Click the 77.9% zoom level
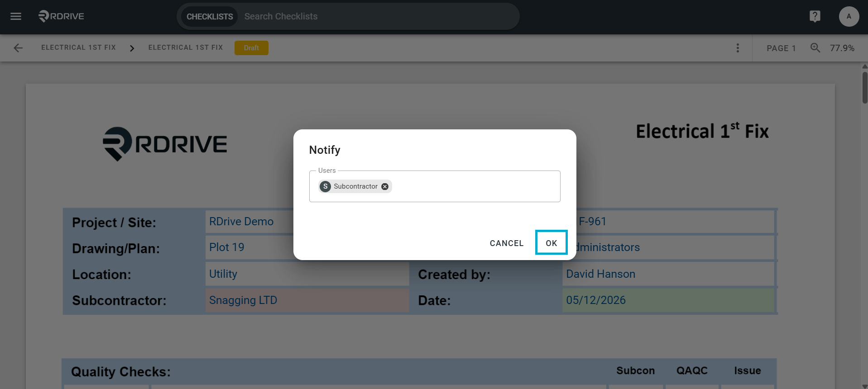Screen dimensions: 868x389 coord(842,48)
